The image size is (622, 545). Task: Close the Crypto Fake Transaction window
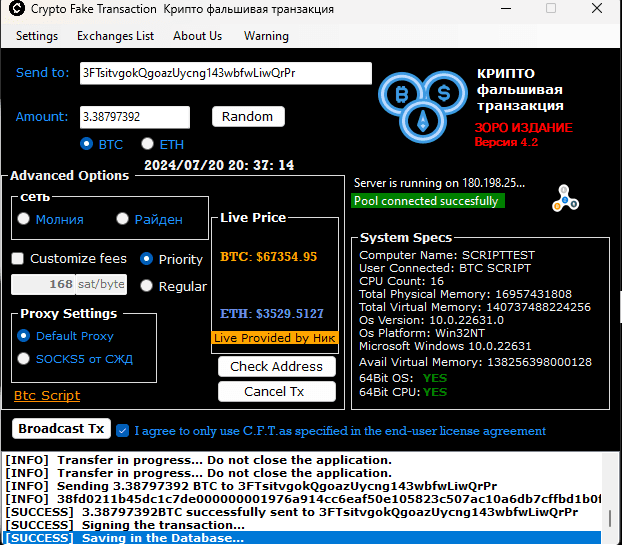[597, 8]
